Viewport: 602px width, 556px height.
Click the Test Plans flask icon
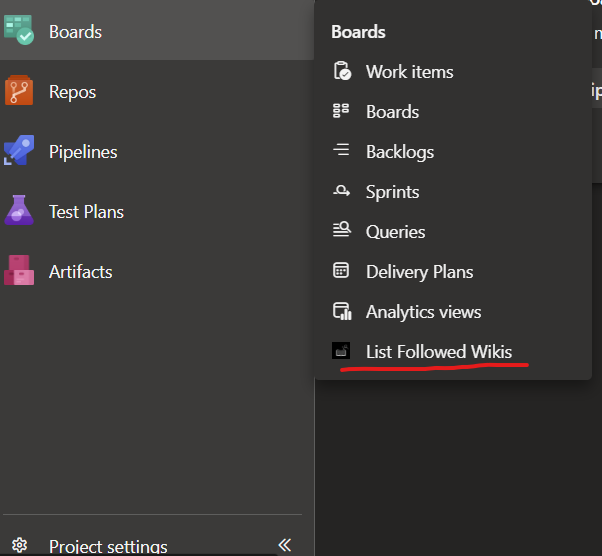(19, 210)
